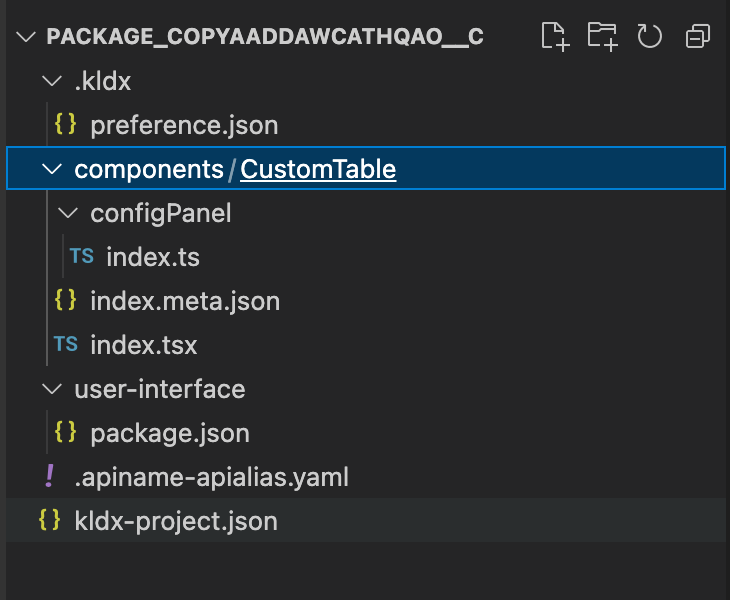Collapse the configPanel folder chevron

68,213
